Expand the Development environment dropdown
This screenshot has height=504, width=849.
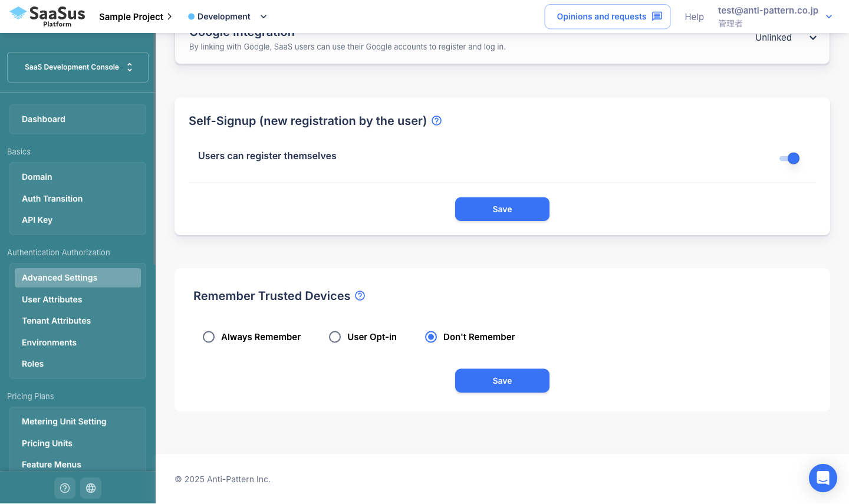pyautogui.click(x=264, y=17)
